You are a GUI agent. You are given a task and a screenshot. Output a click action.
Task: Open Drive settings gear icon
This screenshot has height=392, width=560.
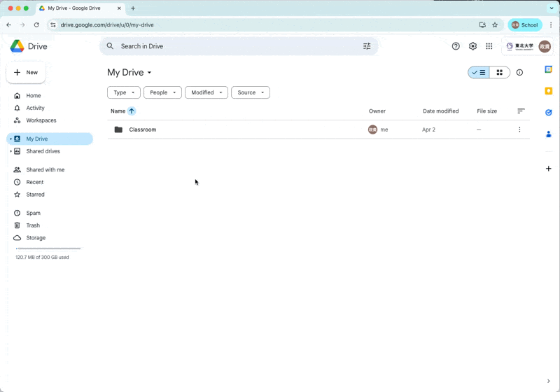point(472,46)
